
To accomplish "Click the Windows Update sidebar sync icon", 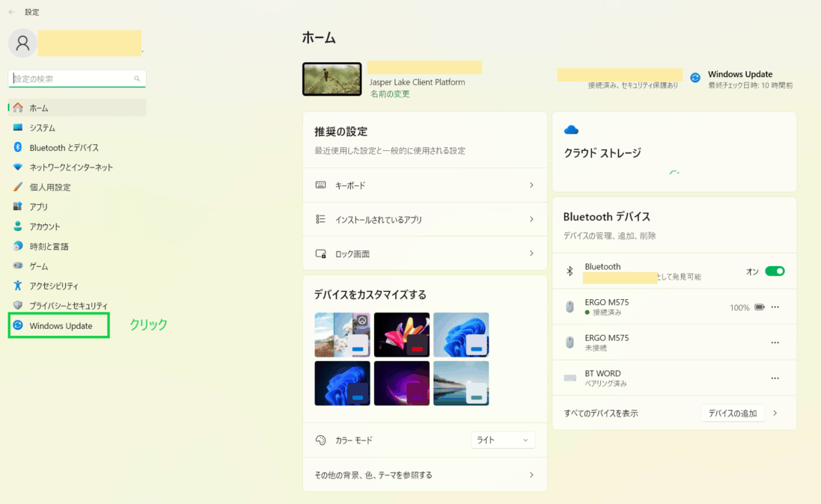I will coord(18,325).
